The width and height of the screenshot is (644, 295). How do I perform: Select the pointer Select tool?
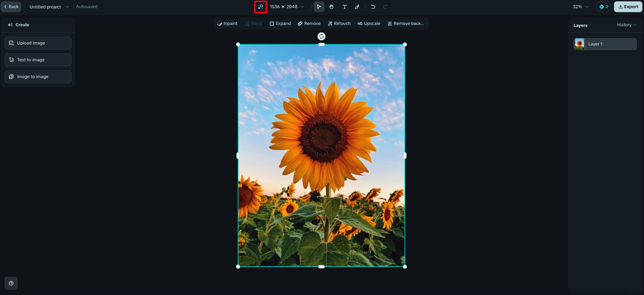pyautogui.click(x=319, y=7)
